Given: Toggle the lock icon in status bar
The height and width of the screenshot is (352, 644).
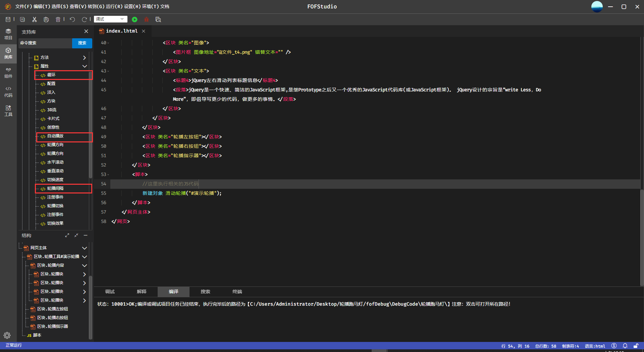Looking at the screenshot, I should 636,346.
